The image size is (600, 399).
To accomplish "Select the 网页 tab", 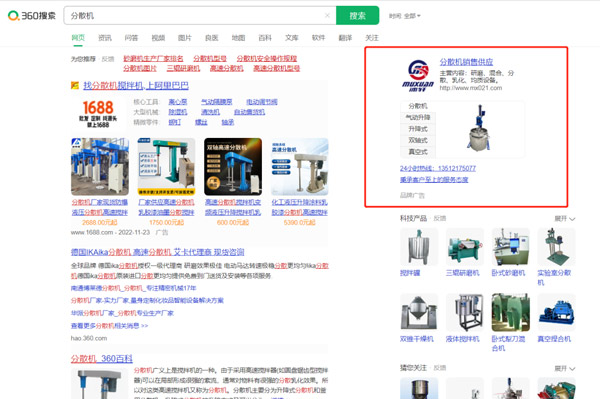I will pyautogui.click(x=78, y=37).
